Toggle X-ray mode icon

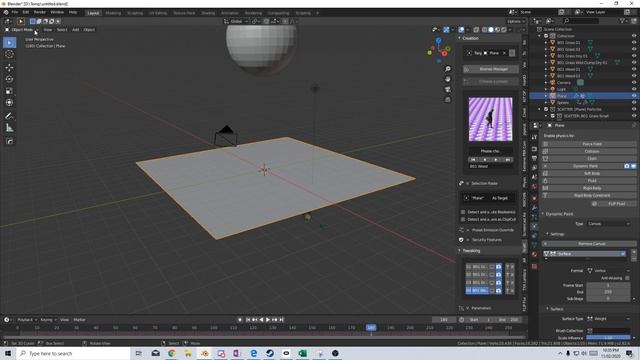pyautogui.click(x=476, y=29)
